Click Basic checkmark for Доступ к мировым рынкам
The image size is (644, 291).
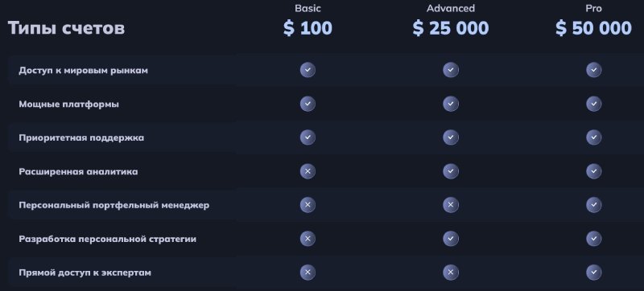pos(308,70)
